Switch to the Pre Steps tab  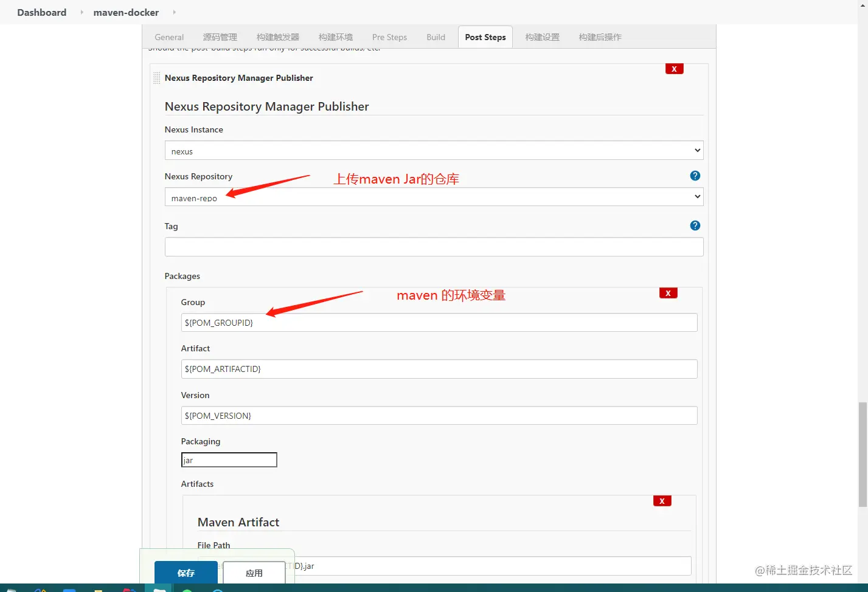tap(389, 37)
